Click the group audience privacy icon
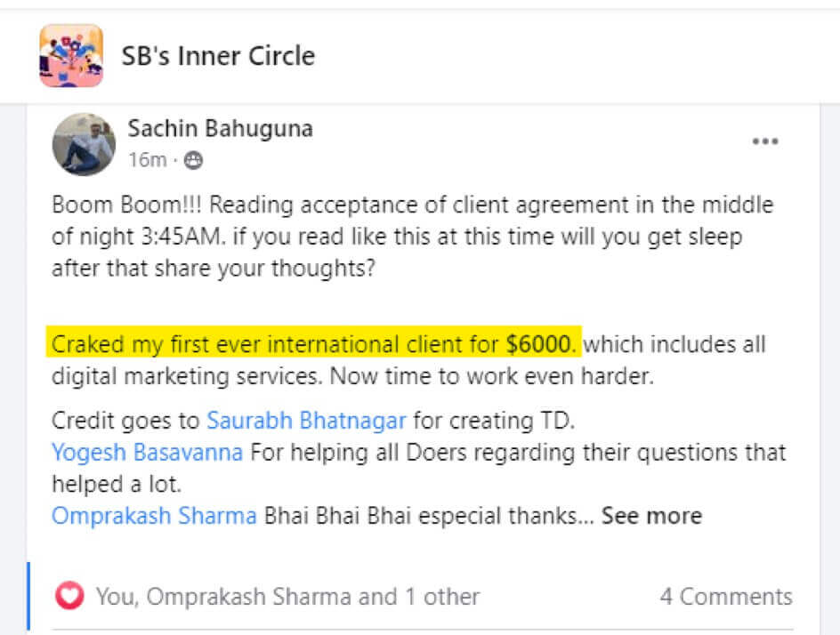Screen dimensions: 840x635 pos(193,160)
